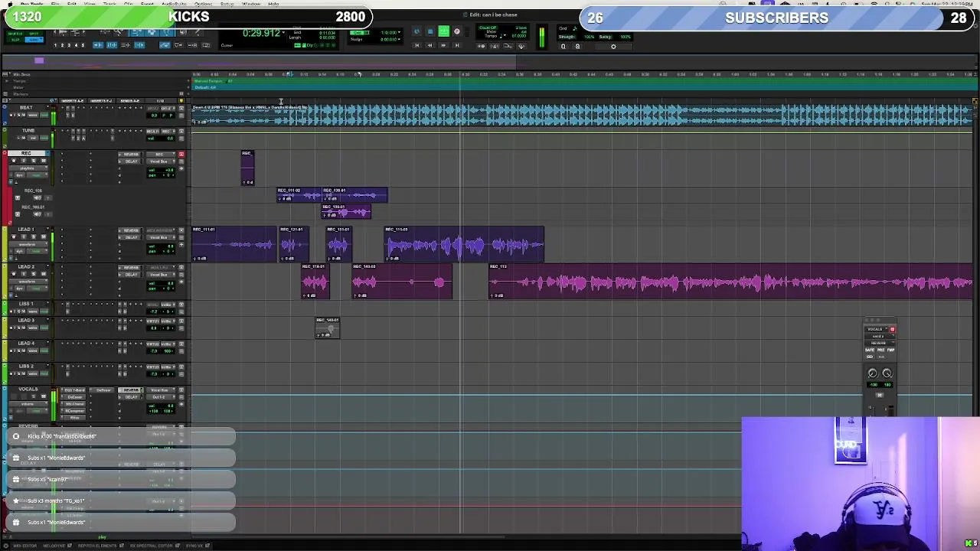Recall zoom preset 5
Image resolution: width=980 pixels, height=551 pixels.
click(x=83, y=45)
